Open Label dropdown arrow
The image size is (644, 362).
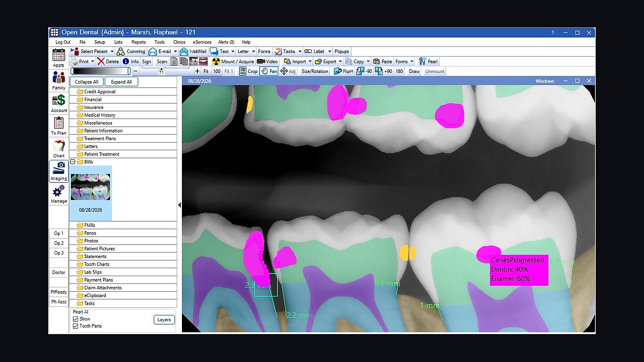(329, 51)
